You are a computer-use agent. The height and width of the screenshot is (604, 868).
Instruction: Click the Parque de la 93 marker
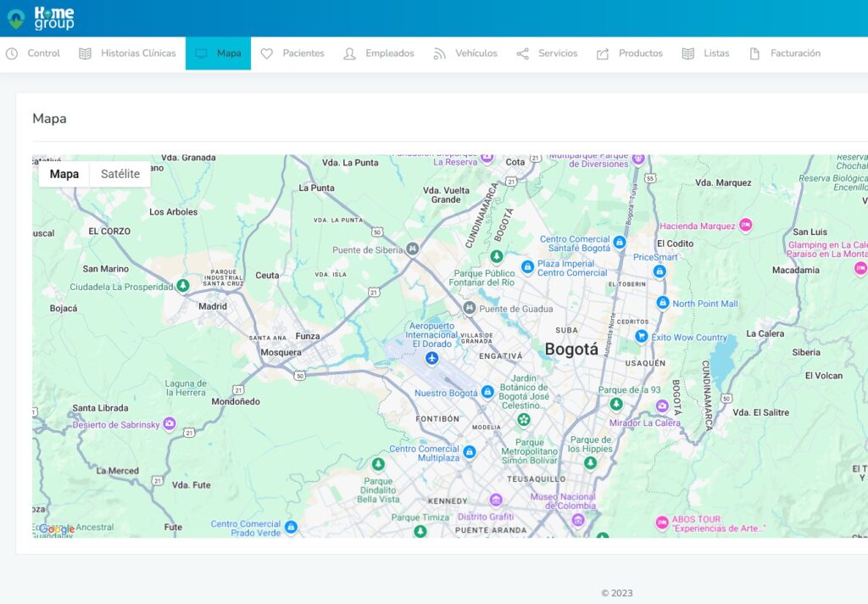[616, 404]
